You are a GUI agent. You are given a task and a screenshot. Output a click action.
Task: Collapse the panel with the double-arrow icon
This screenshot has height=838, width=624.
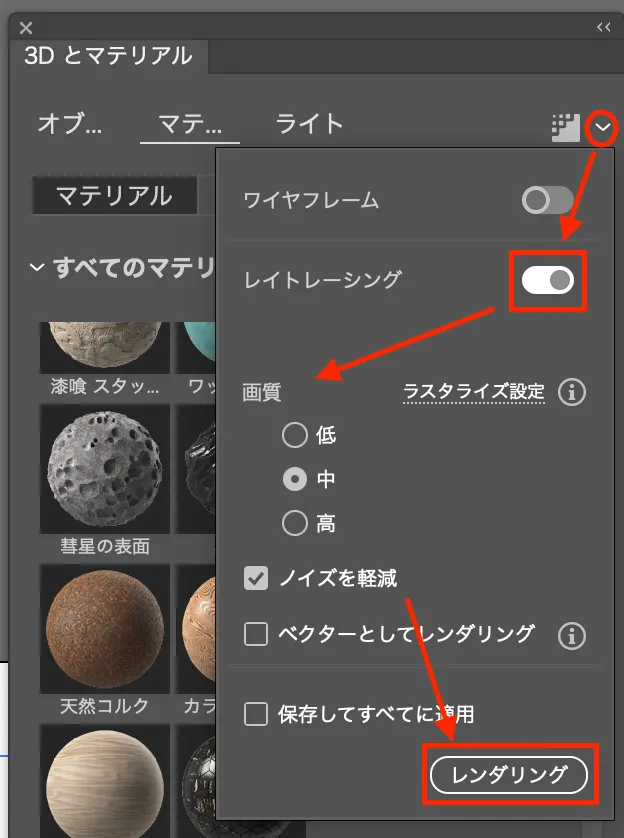click(x=604, y=27)
